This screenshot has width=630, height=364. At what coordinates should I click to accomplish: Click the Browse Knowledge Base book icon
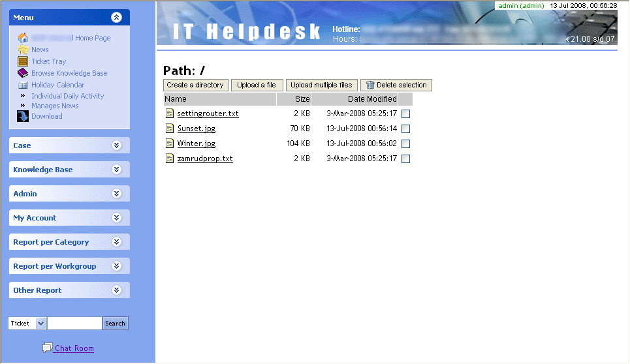tap(23, 73)
